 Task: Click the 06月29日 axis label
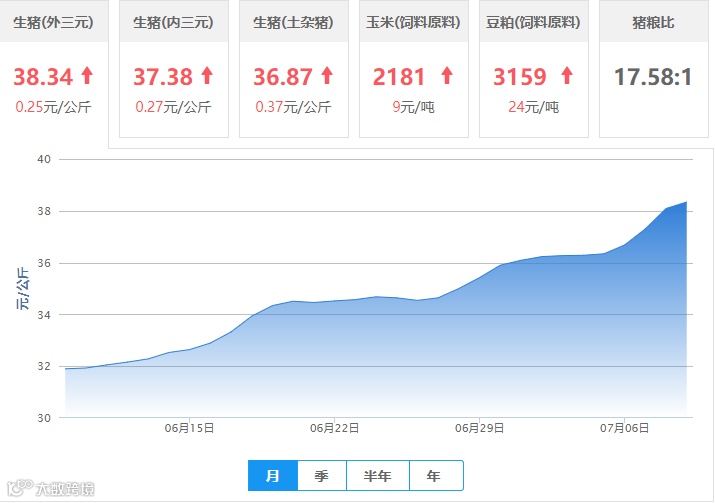(x=480, y=428)
